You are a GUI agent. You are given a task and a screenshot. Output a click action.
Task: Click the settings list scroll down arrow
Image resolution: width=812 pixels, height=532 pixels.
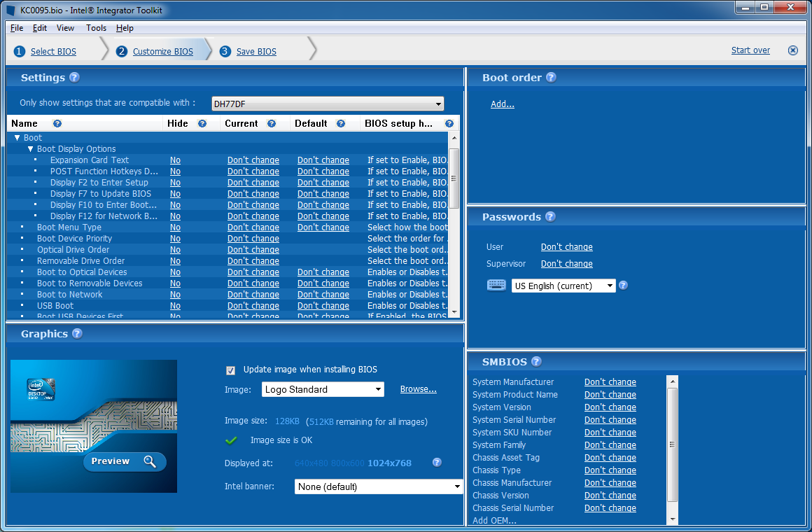[454, 312]
